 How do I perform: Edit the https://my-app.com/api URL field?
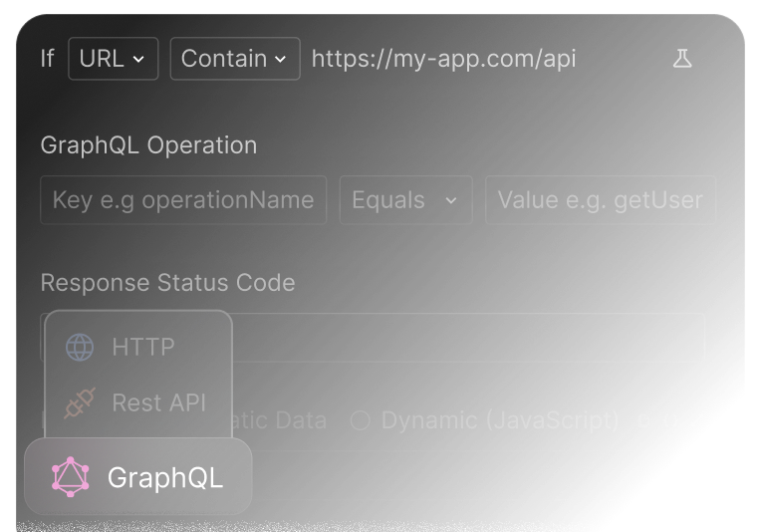443,59
